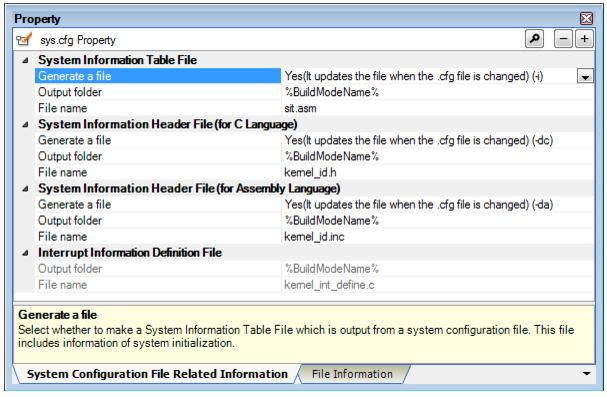Switch to the File Information tab
The width and height of the screenshot is (607, 397).
(x=352, y=374)
